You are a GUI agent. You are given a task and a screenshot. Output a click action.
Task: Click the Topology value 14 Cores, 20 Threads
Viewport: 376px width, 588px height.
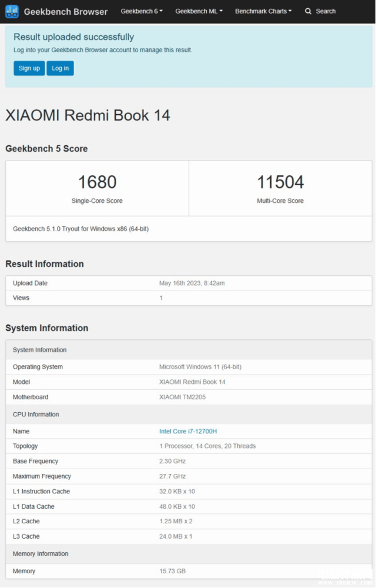pos(207,446)
